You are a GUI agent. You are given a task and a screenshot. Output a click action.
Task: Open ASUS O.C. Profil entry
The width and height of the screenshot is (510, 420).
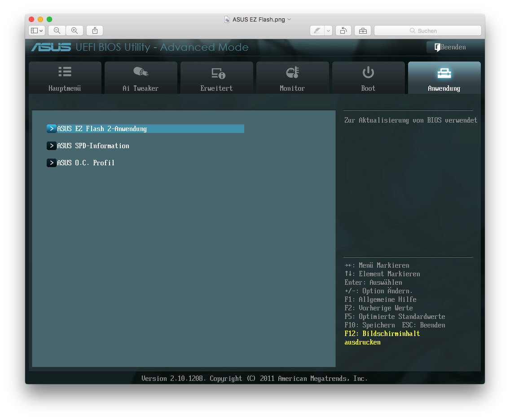[81, 163]
